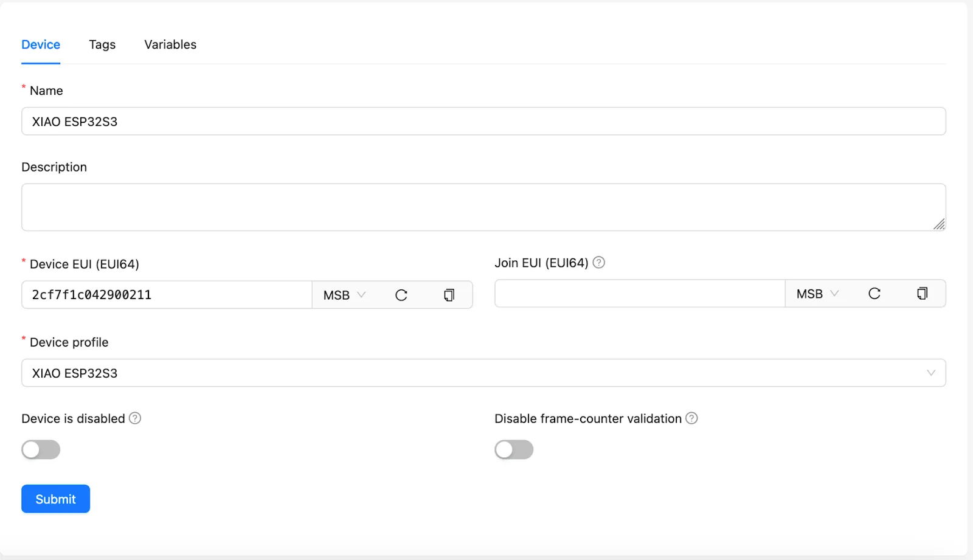
Task: Focus the Device EUI input field
Action: 167,295
